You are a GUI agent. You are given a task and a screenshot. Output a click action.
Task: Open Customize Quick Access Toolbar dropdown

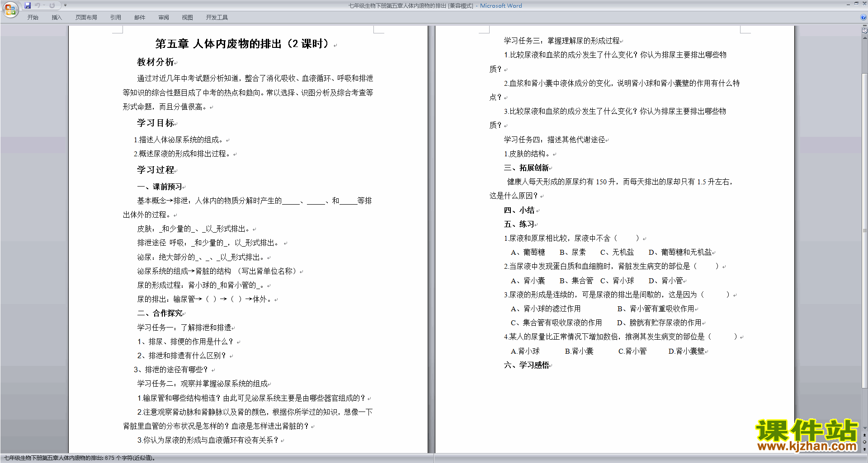tap(65, 5)
